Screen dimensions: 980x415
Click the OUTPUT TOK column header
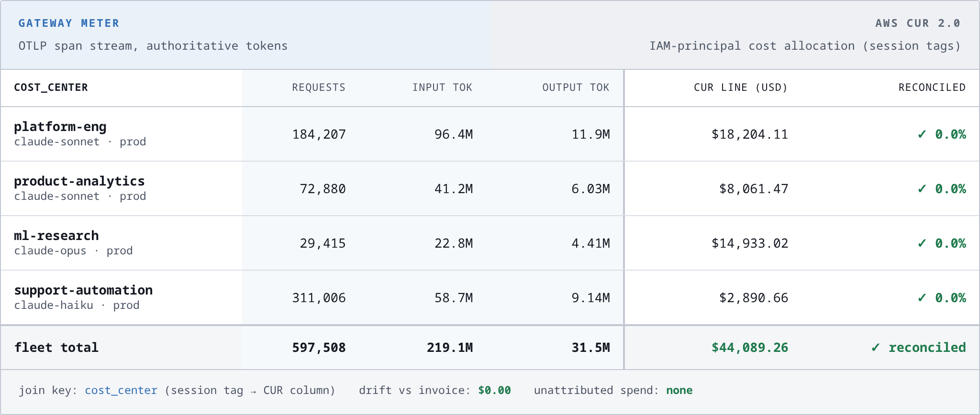[576, 87]
